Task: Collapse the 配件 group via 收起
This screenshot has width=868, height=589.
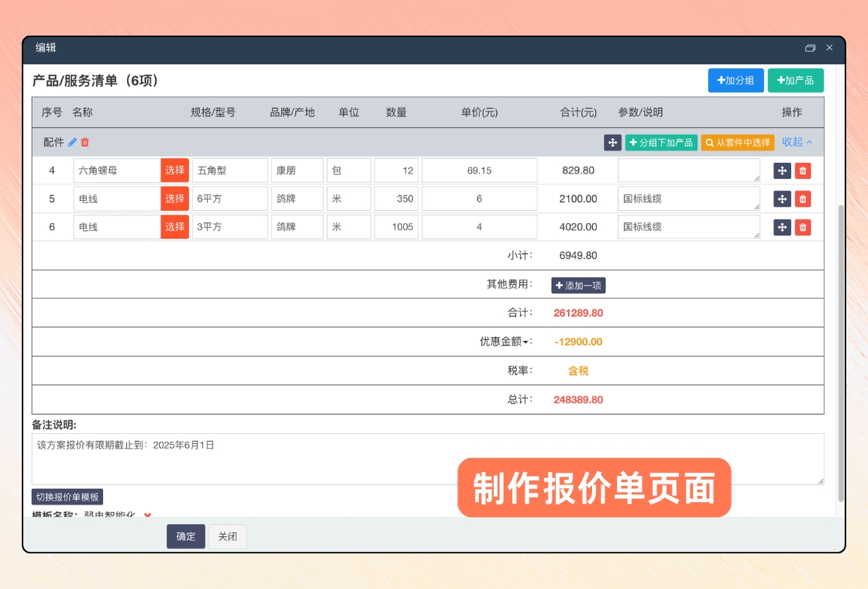Action: click(797, 143)
